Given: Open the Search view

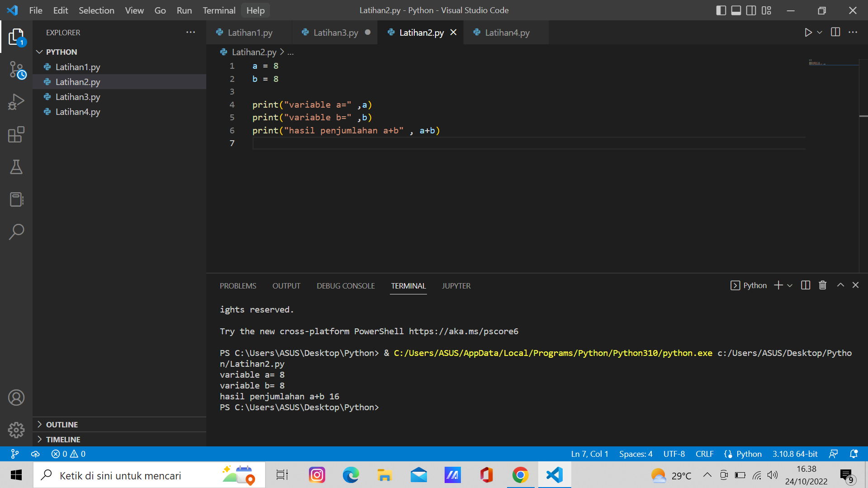Looking at the screenshot, I should [x=16, y=232].
